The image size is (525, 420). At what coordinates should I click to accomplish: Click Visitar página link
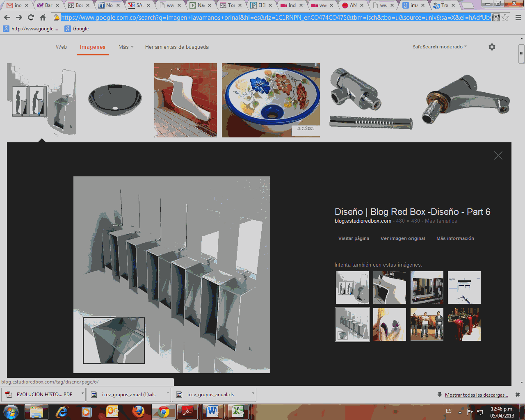pyautogui.click(x=354, y=238)
